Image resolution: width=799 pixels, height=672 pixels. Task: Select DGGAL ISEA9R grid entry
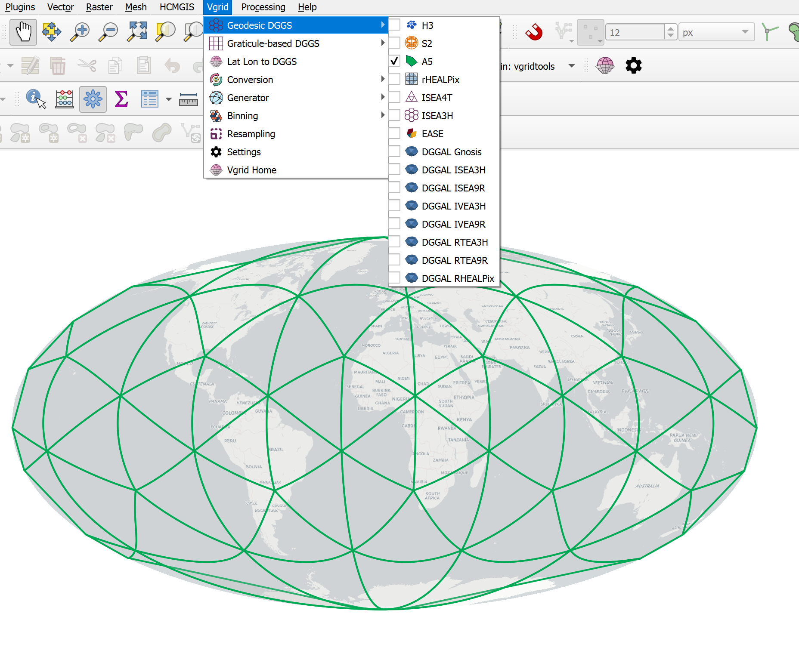(x=444, y=188)
